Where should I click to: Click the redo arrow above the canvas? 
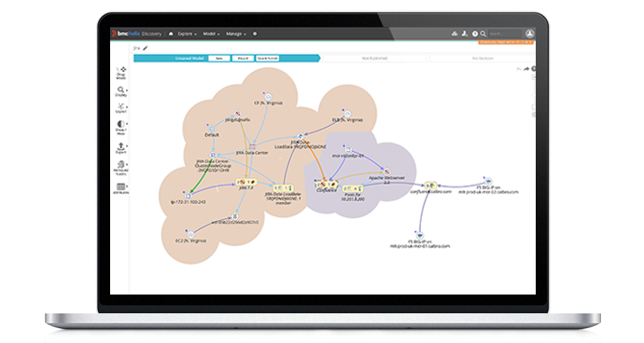coord(526,69)
